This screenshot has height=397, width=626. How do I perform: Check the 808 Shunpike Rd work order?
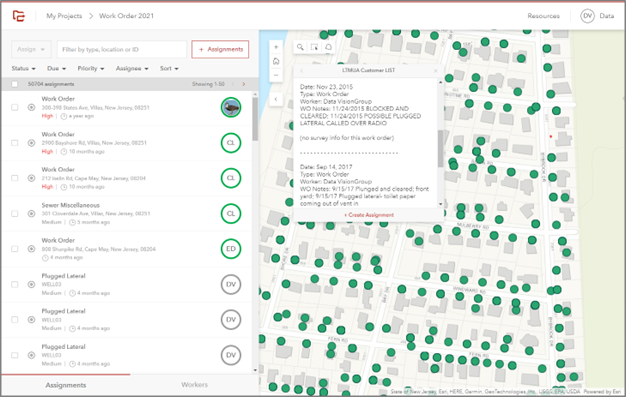(15, 249)
